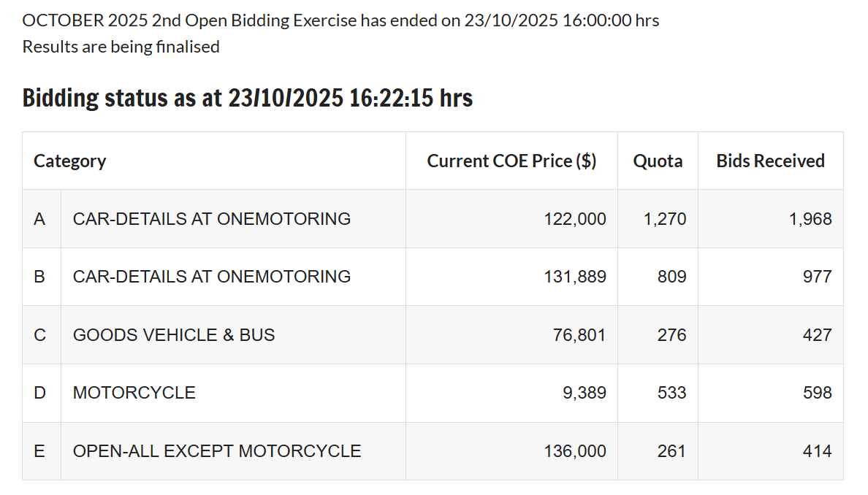This screenshot has height=495, width=868.
Task: Click the Quota column header
Action: 658,161
